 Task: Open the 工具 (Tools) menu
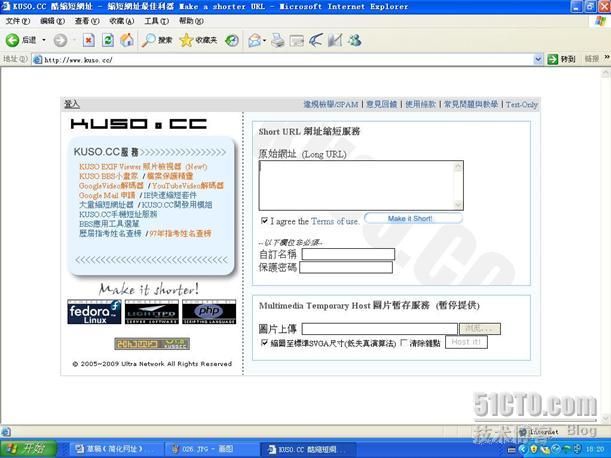coord(156,21)
